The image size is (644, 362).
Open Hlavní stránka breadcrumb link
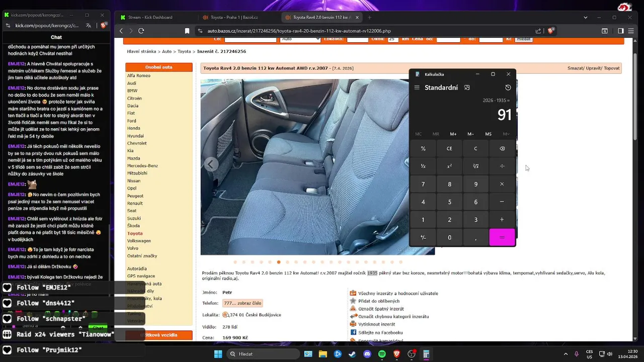(x=142, y=51)
